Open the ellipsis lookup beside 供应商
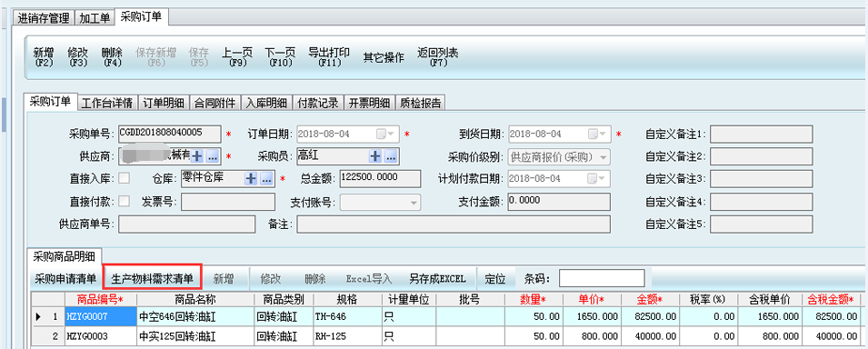Image resolution: width=868 pixels, height=349 pixels. point(213,156)
